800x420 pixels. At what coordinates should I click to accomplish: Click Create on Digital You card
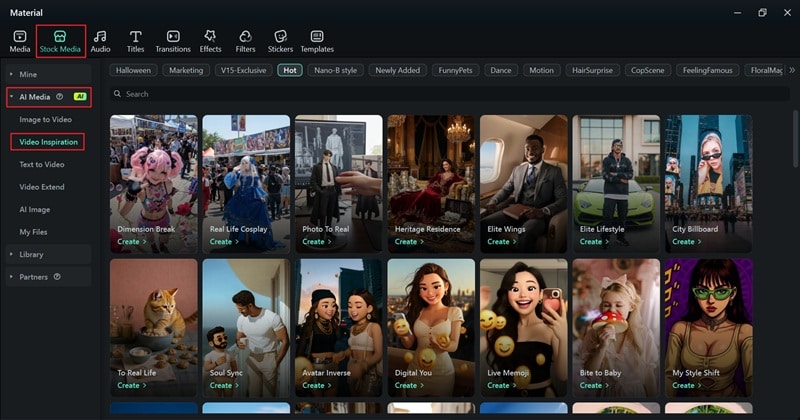(x=409, y=385)
